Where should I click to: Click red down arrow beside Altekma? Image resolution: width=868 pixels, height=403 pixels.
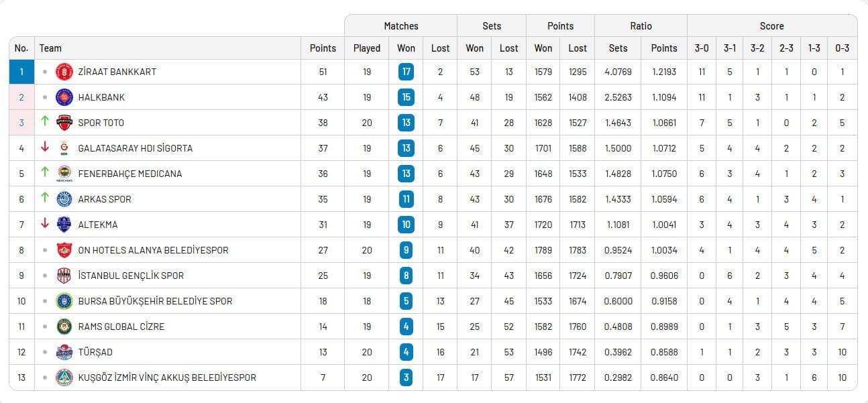pos(45,224)
